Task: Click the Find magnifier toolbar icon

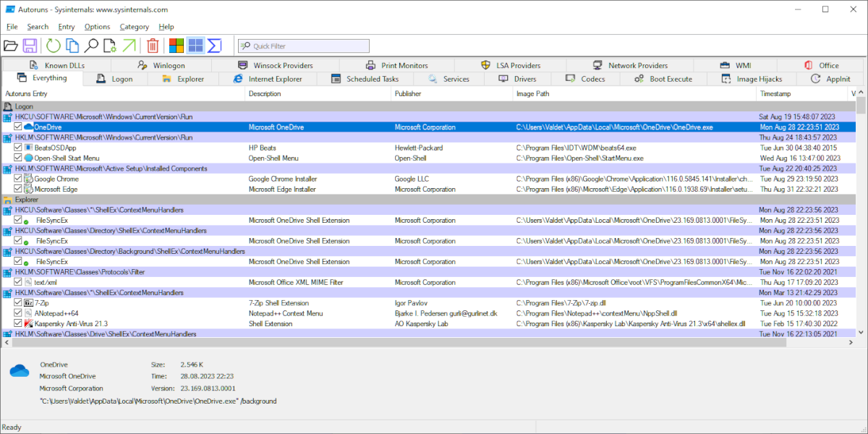Action: (x=91, y=46)
